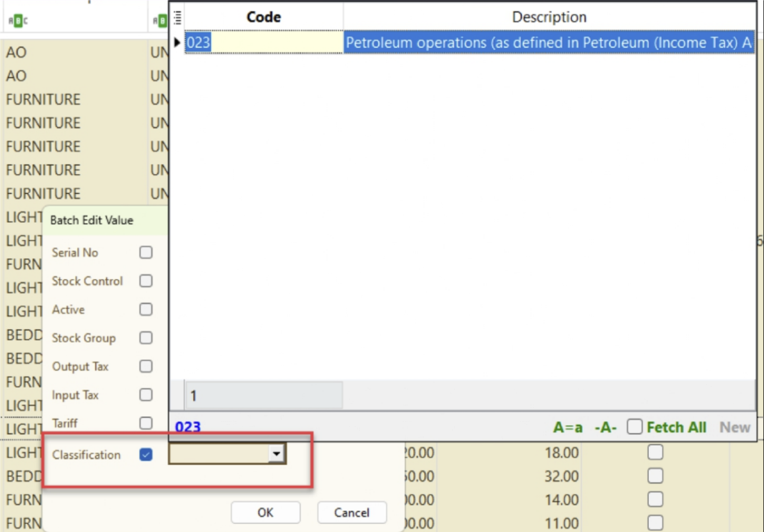The height and width of the screenshot is (532, 764).
Task: Toggle the A=a case sensitivity option
Action: 567,427
